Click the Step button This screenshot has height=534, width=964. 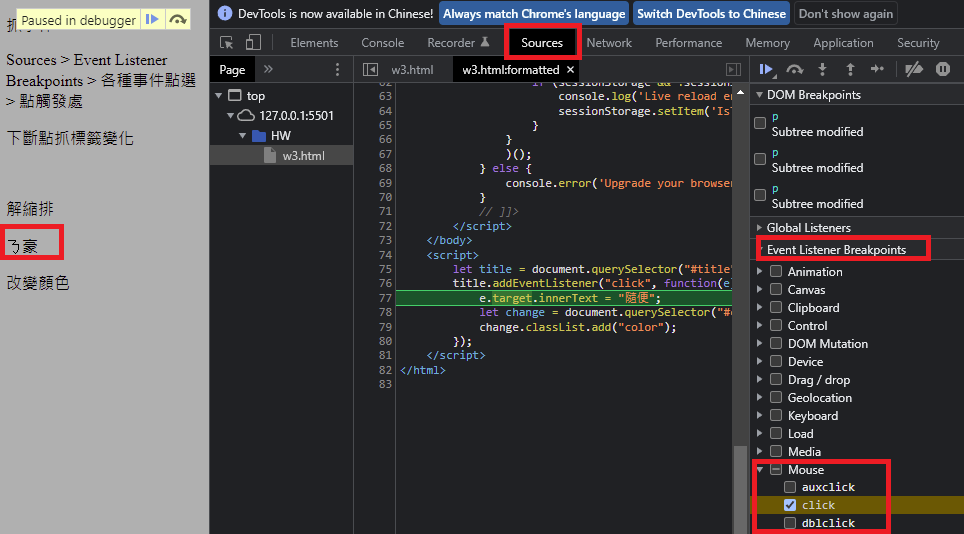(x=877, y=69)
